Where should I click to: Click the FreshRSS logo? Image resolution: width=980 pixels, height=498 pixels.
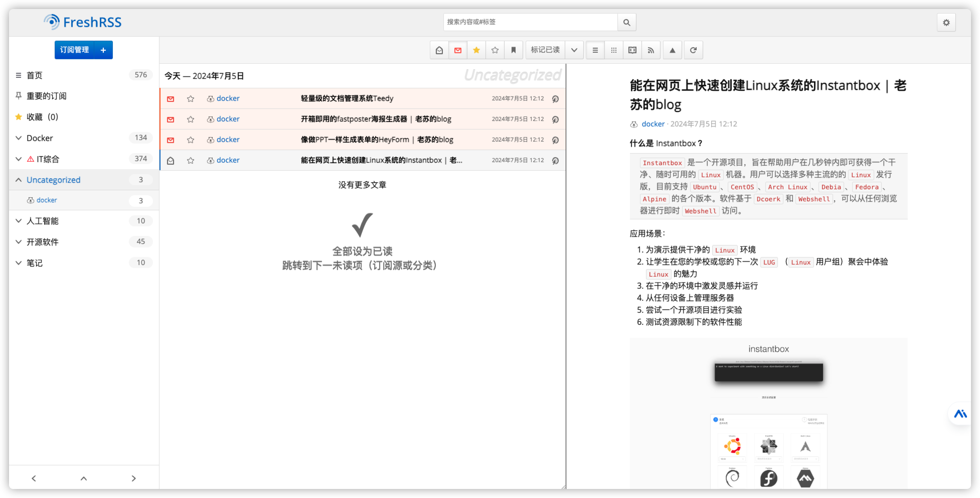pyautogui.click(x=83, y=22)
